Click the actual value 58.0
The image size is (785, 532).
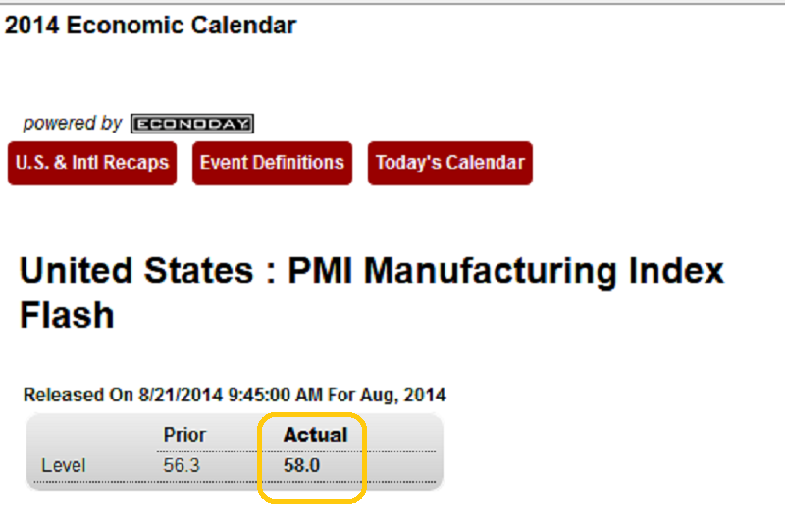302,466
